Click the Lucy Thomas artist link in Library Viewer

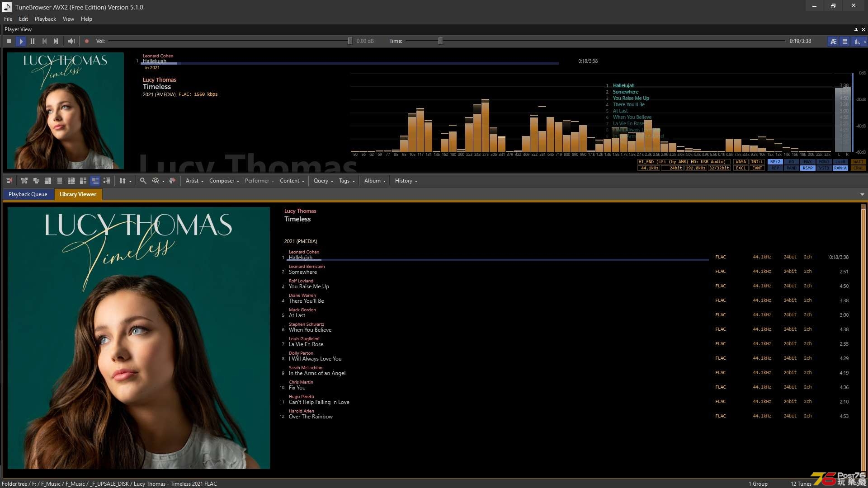point(300,211)
